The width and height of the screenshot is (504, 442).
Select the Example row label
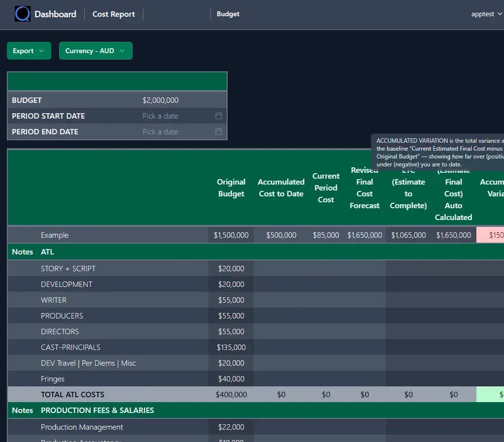tap(55, 235)
